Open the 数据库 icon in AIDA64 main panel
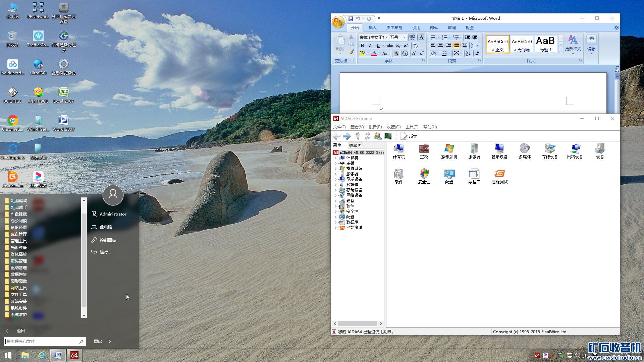This screenshot has width=644, height=362. (x=474, y=176)
